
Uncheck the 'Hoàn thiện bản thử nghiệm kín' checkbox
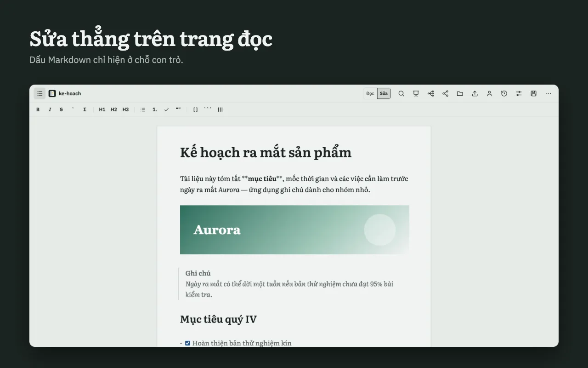pos(187,343)
